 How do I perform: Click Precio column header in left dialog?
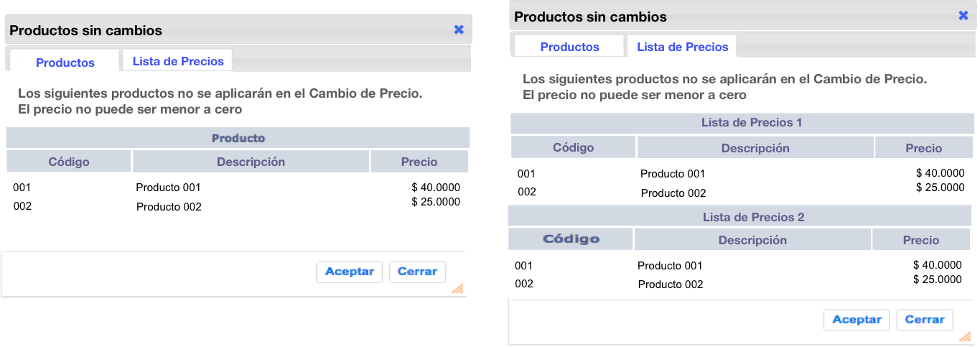pos(419,162)
